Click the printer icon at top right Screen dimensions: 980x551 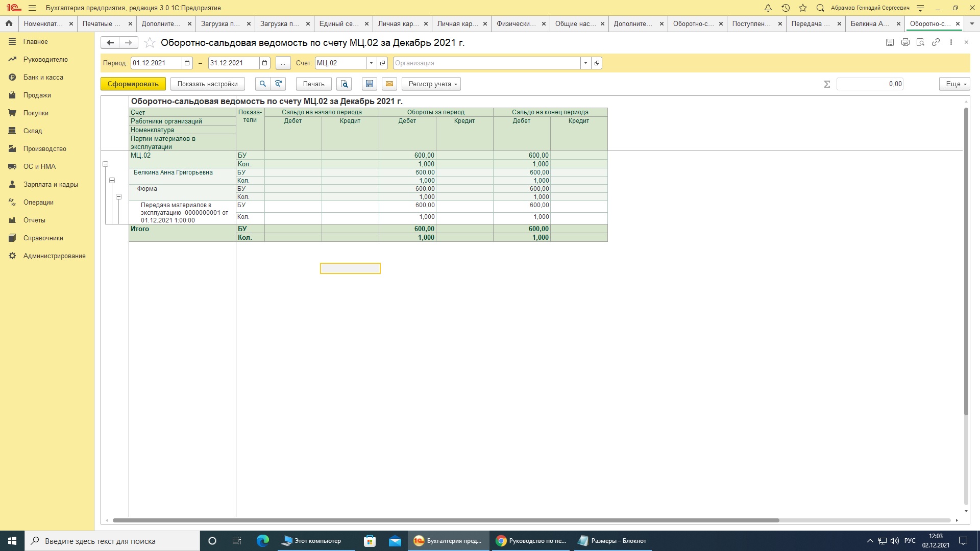tap(905, 42)
